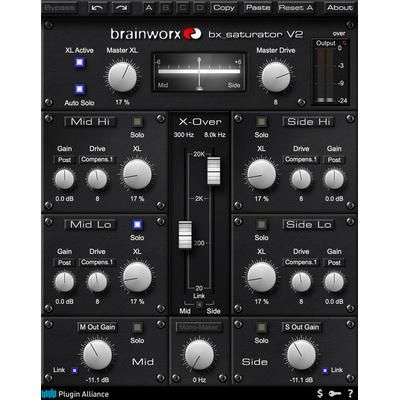The width and height of the screenshot is (400, 400).
Task: Enable Solo for Side Hi band
Action: [x=261, y=121]
